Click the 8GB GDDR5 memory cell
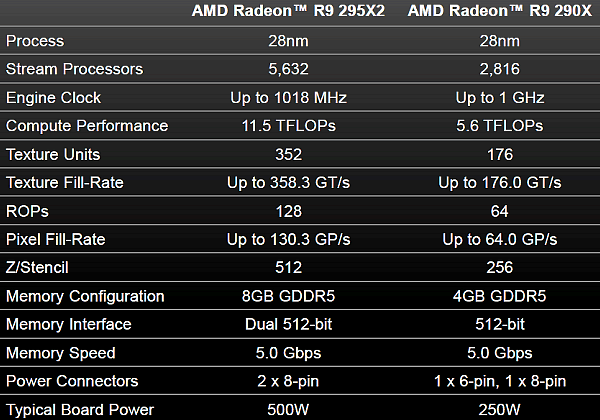600x420 pixels. pos(301,296)
